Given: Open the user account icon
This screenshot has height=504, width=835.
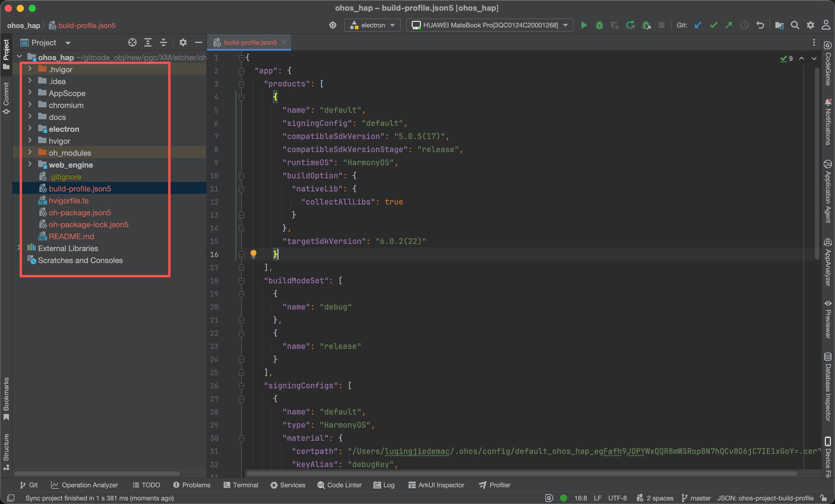Looking at the screenshot, I should [x=826, y=25].
